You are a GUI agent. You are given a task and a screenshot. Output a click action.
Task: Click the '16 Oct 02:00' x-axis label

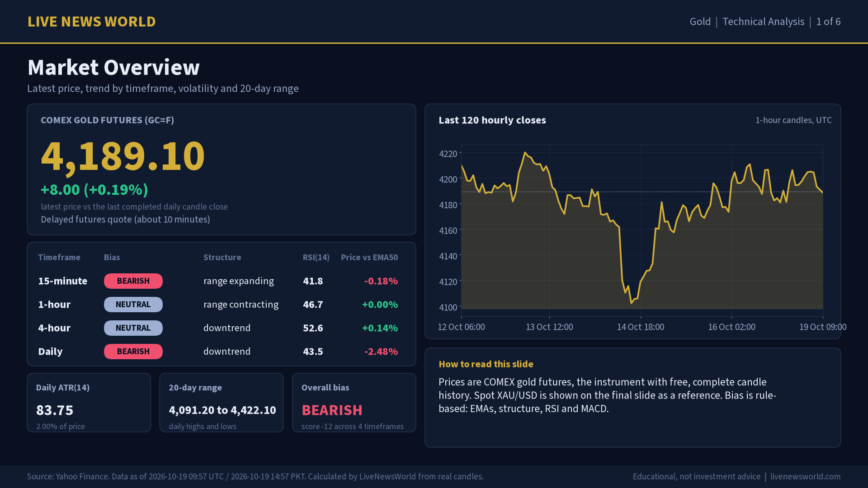[x=731, y=327]
